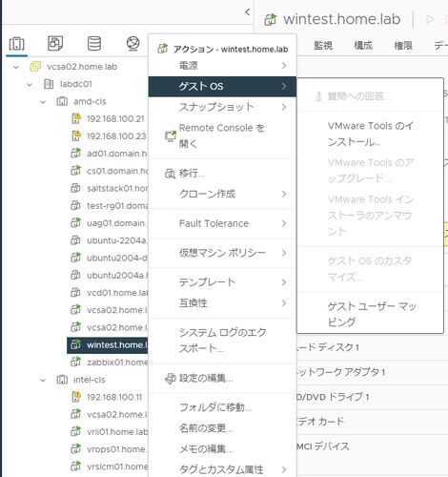Click the VM icon beside zabbix01.home
448x477 pixels.
click(75, 362)
